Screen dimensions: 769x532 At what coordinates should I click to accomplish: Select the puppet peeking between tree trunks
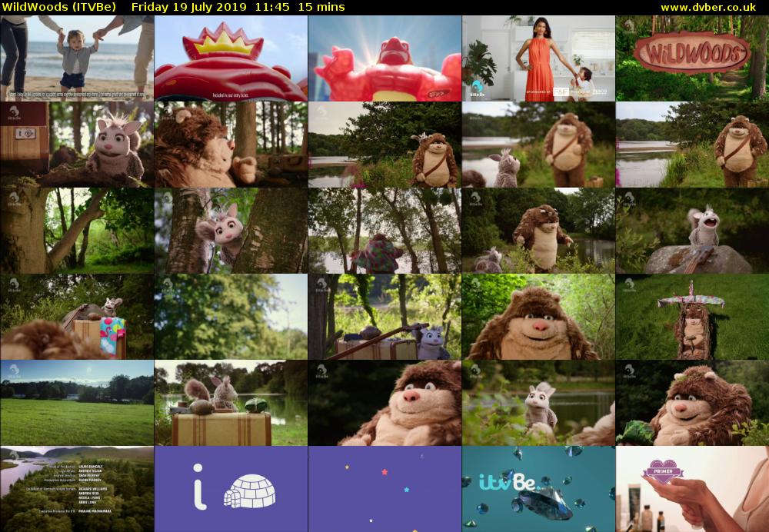pyautogui.click(x=231, y=231)
